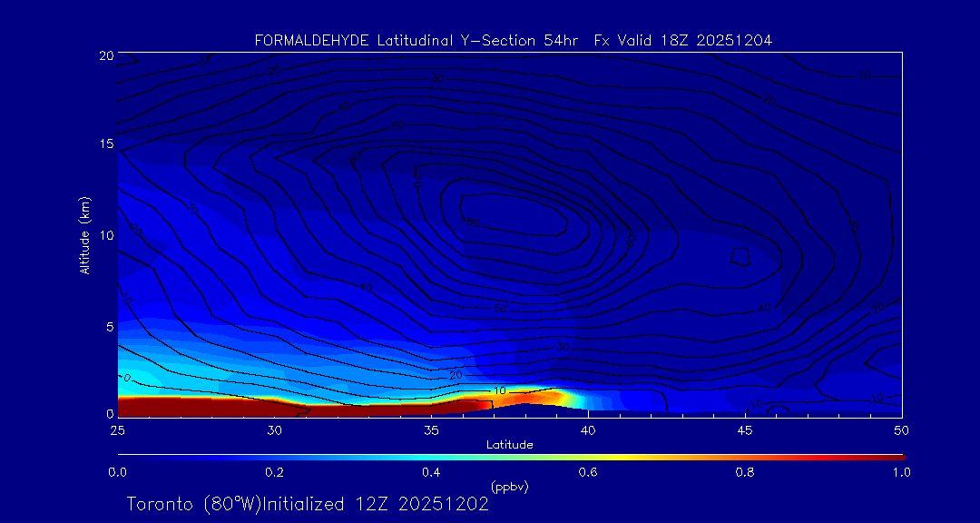Select latitude tick label 30 on the x-axis
980x523 pixels.
(274, 429)
